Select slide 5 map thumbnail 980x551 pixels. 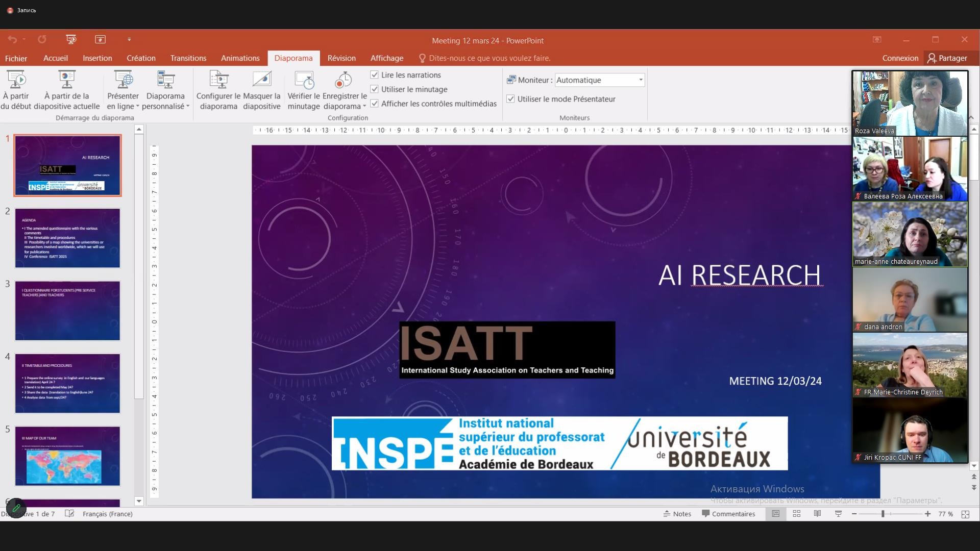[67, 456]
